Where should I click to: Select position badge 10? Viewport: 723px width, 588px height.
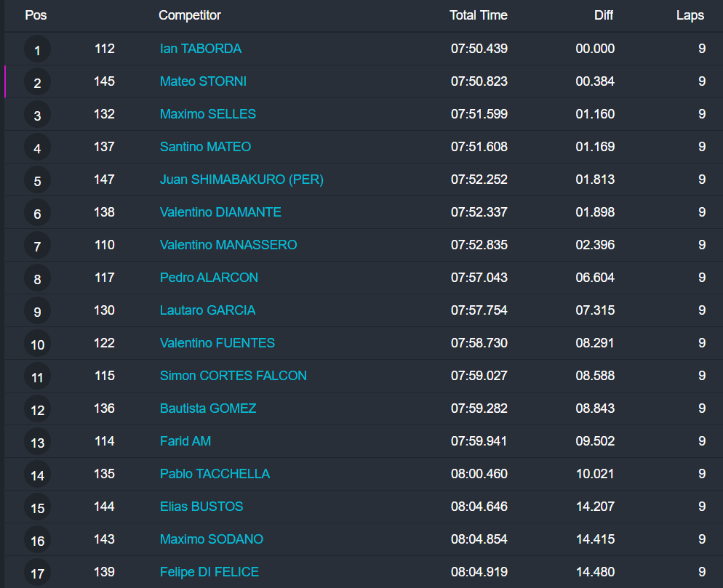pos(37,345)
